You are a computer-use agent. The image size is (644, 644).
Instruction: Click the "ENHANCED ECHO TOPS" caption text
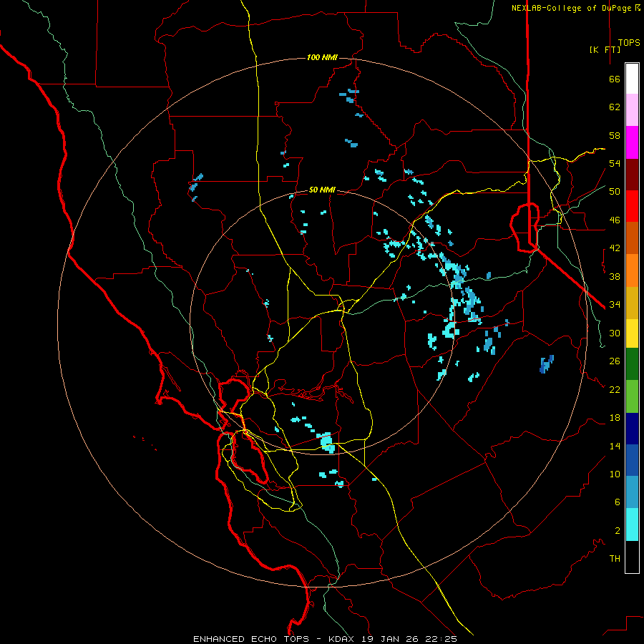251,639
